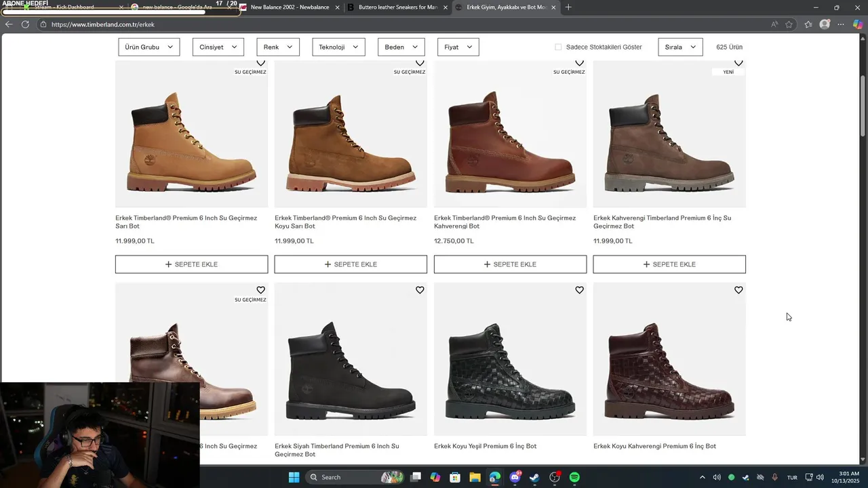This screenshot has height=488, width=868.
Task: Open Discord from taskbar
Action: pyautogui.click(x=515, y=477)
